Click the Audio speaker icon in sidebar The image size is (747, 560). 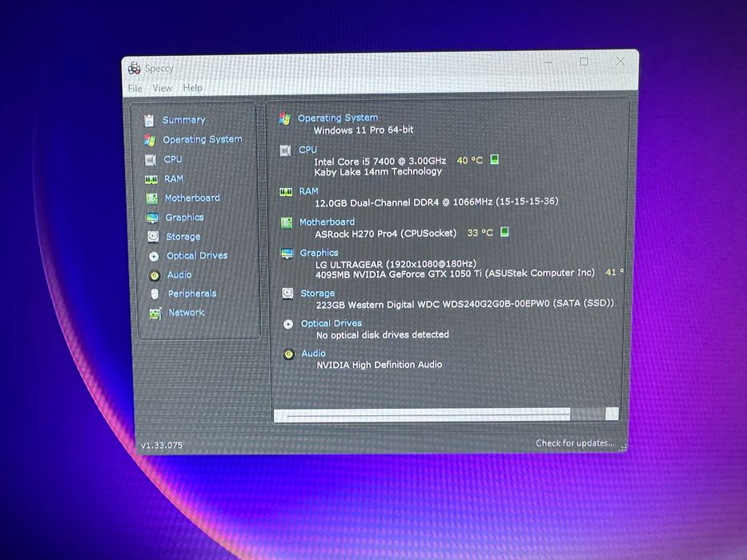155,275
